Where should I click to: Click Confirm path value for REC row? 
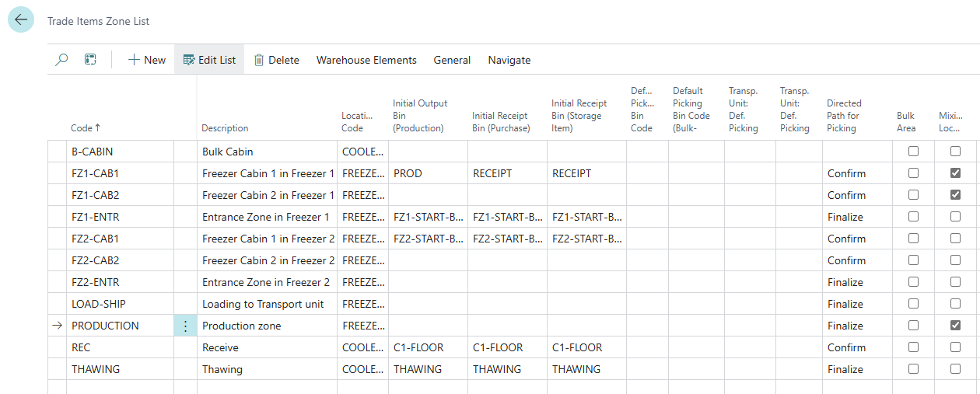pos(857,347)
